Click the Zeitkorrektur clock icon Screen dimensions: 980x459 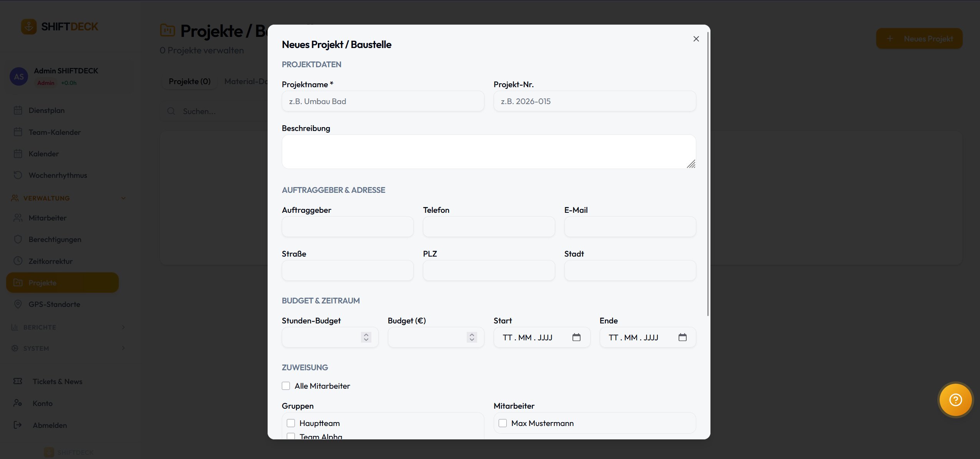point(18,261)
